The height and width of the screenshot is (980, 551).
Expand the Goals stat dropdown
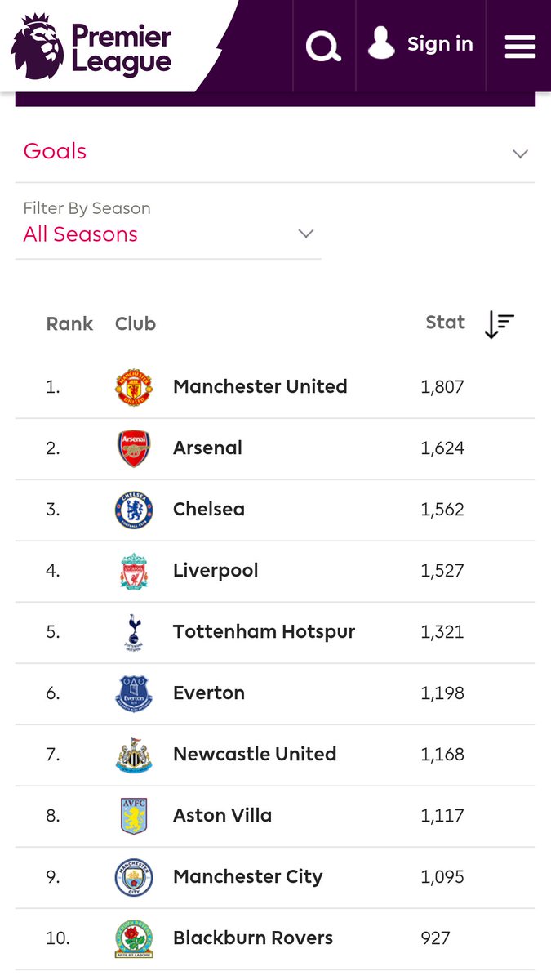click(x=275, y=152)
